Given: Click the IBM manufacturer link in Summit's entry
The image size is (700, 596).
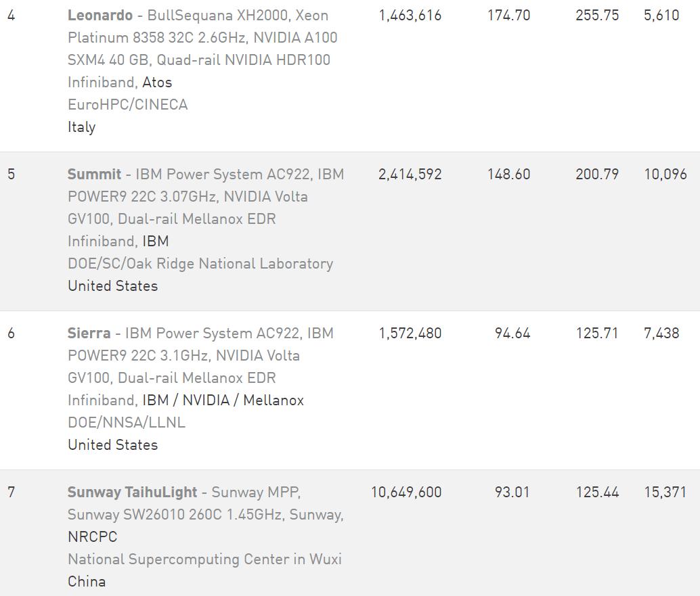Looking at the screenshot, I should [x=155, y=242].
